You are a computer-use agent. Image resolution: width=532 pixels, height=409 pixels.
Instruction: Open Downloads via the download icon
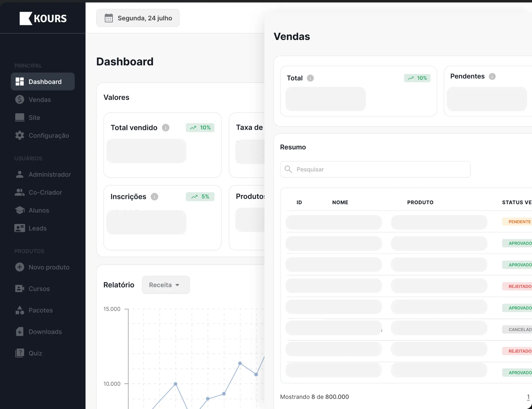coord(19,332)
